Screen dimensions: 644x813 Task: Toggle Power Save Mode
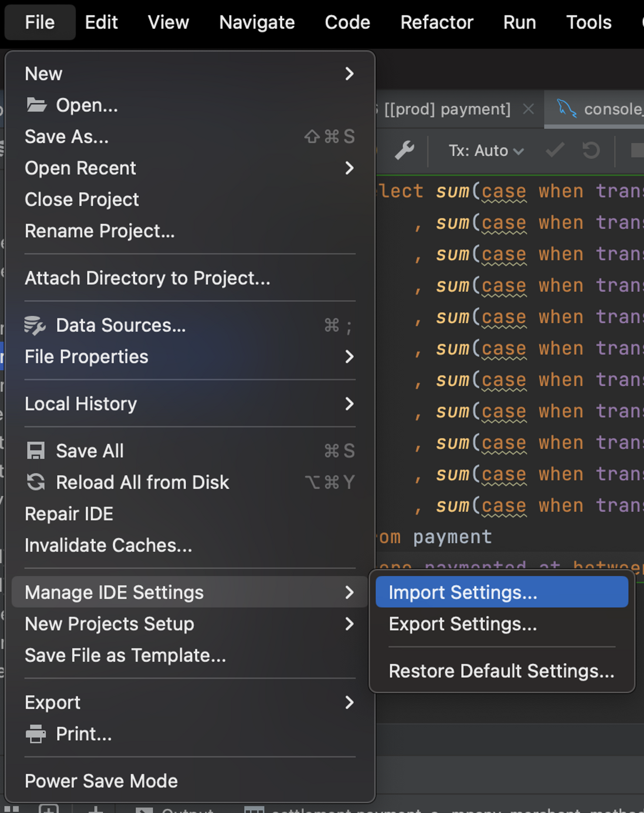pyautogui.click(x=101, y=781)
